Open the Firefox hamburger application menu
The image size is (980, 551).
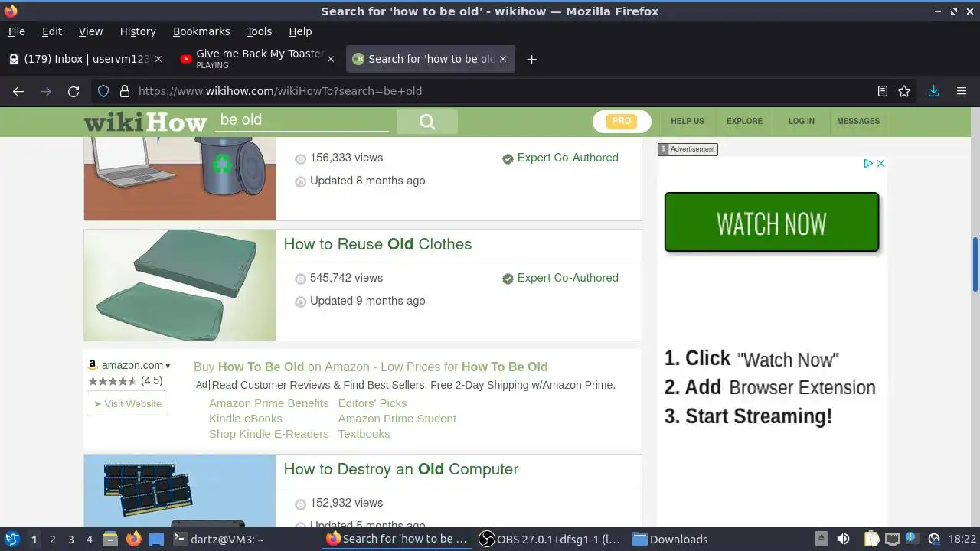click(x=962, y=91)
